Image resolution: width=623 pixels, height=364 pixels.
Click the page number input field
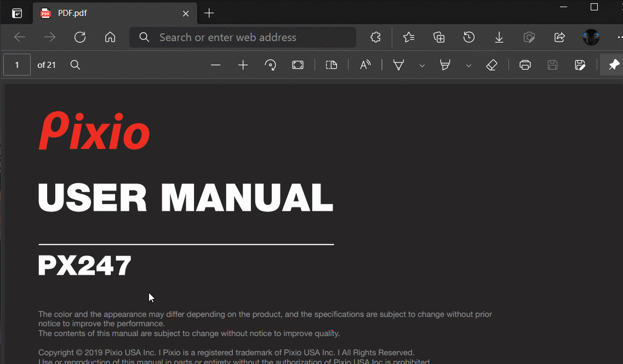pos(17,65)
